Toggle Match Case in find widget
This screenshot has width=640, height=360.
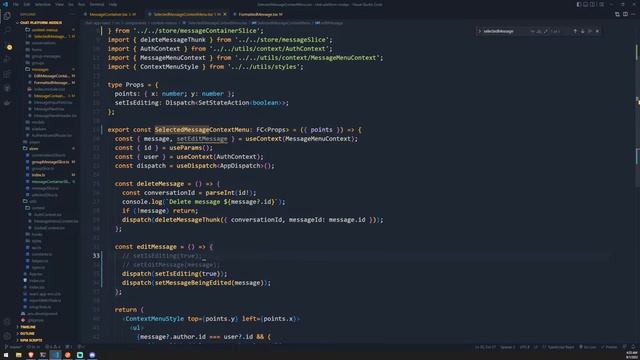click(532, 31)
